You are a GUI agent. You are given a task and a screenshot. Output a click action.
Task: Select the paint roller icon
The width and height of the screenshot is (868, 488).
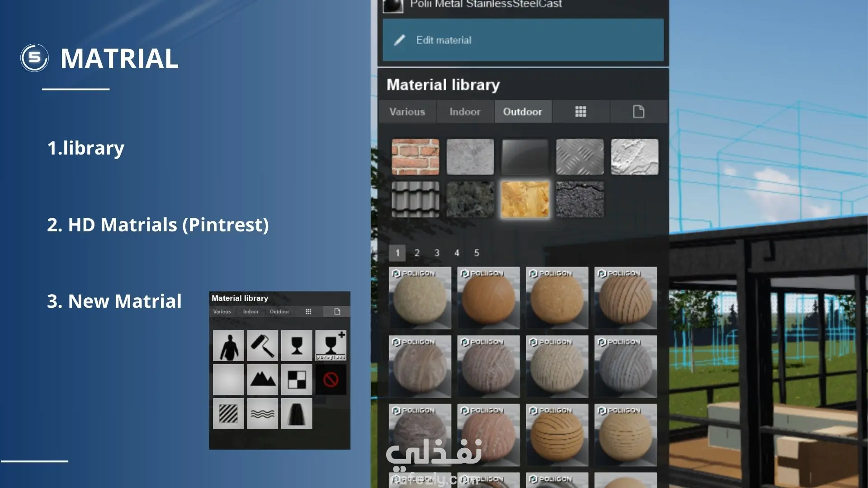[262, 346]
